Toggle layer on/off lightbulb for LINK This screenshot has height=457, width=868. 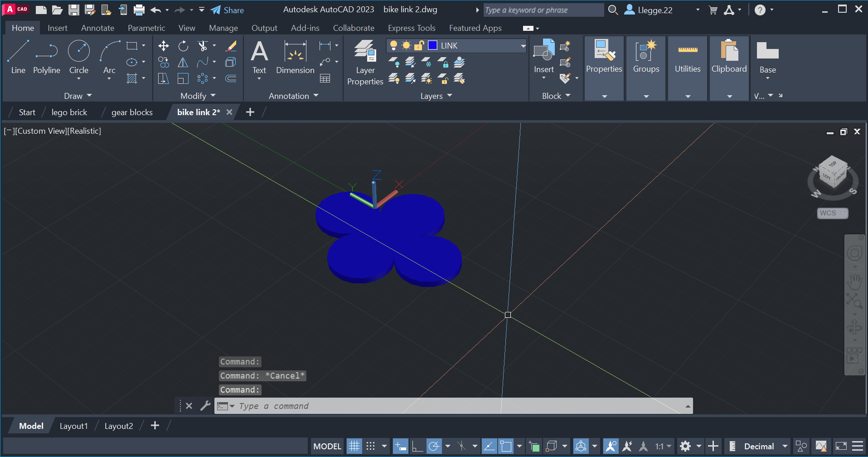coord(393,45)
